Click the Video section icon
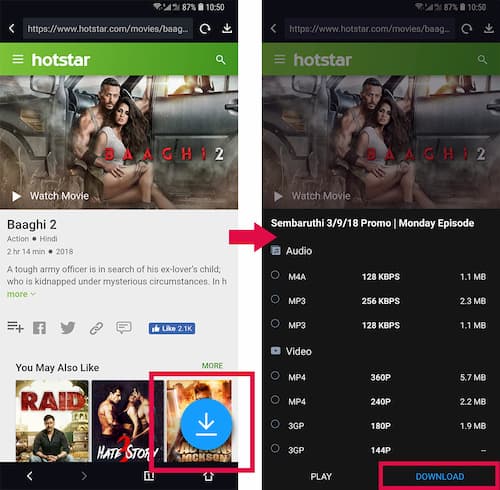 (275, 351)
